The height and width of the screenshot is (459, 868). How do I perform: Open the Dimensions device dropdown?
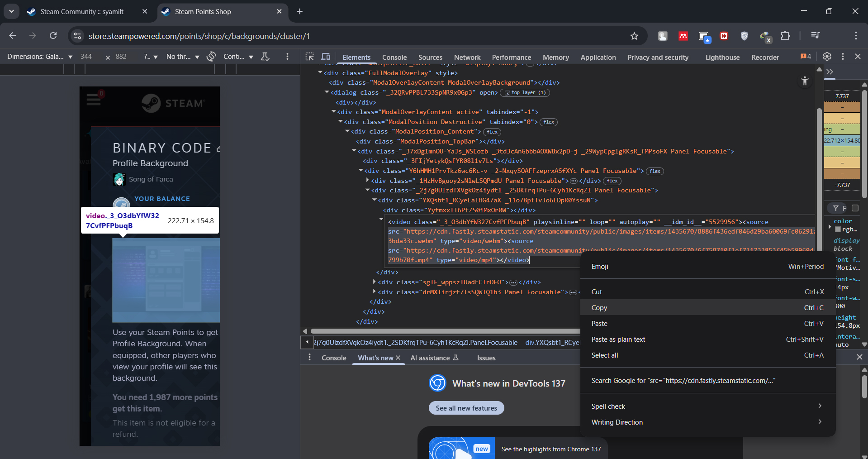(40, 57)
